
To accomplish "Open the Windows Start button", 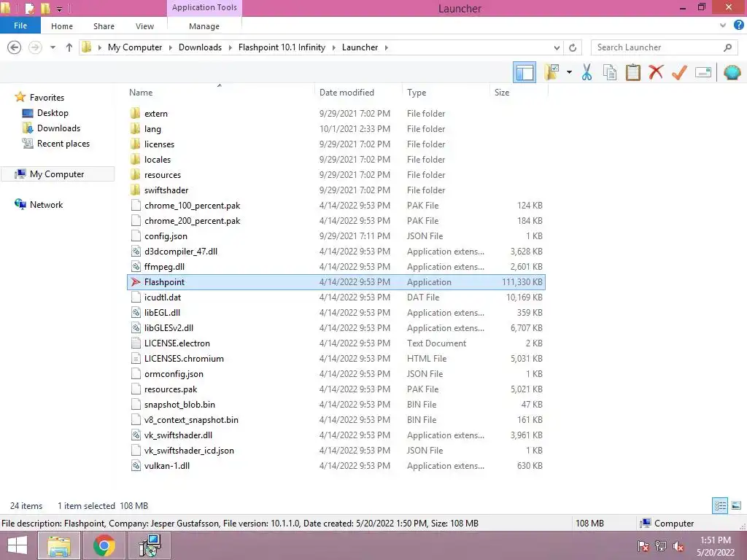I will coord(18,545).
